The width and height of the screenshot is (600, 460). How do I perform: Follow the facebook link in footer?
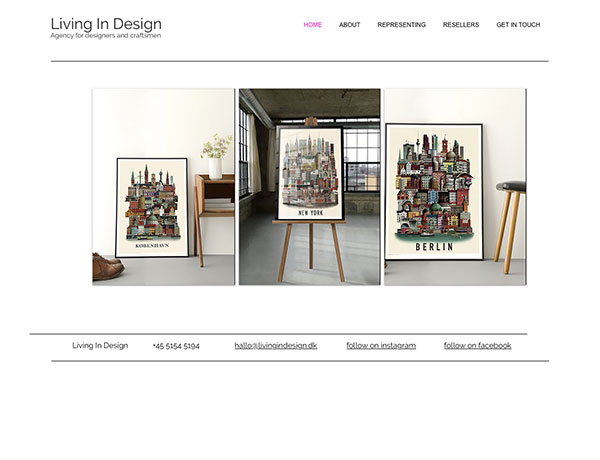pos(478,346)
